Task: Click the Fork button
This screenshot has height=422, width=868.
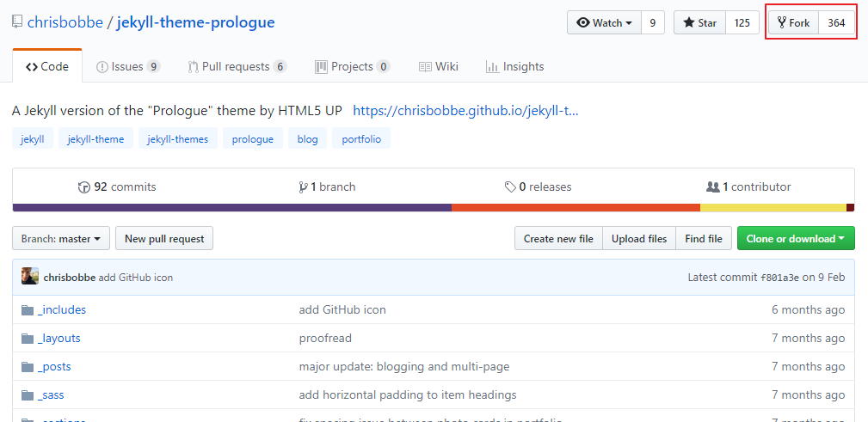Action: (x=793, y=23)
